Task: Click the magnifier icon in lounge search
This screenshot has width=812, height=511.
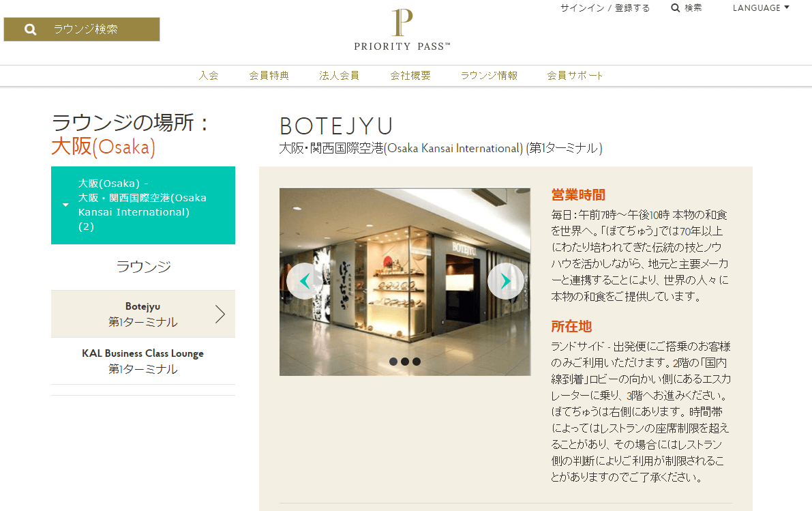Action: coord(31,29)
